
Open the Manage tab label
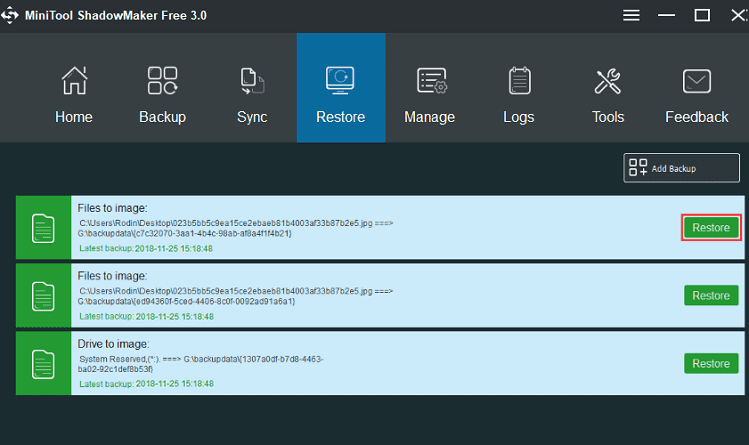(x=429, y=117)
